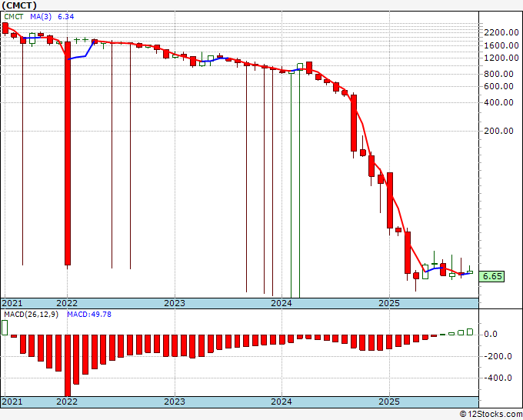Click the MACD:49.78 value label
The height and width of the screenshot is (420, 523).
pos(89,315)
